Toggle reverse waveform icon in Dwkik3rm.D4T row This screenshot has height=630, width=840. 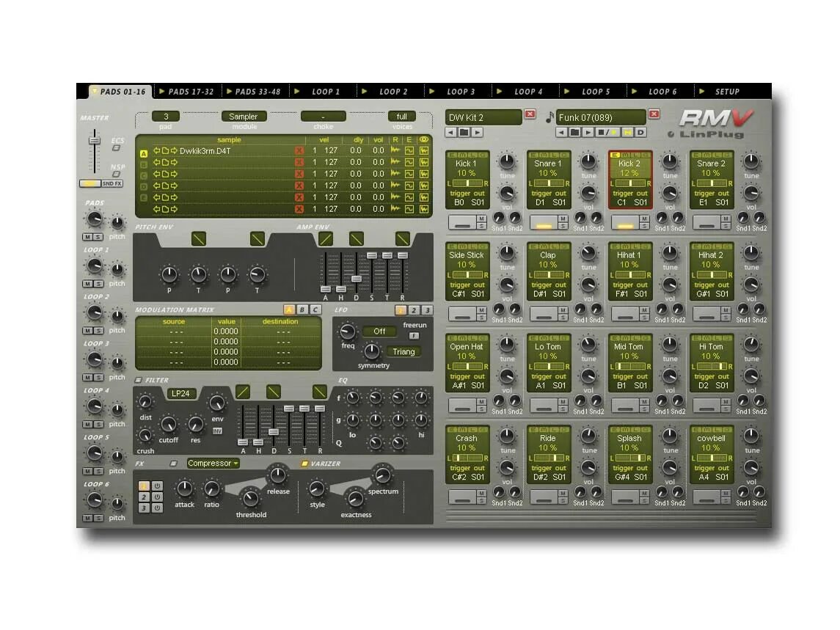[395, 150]
